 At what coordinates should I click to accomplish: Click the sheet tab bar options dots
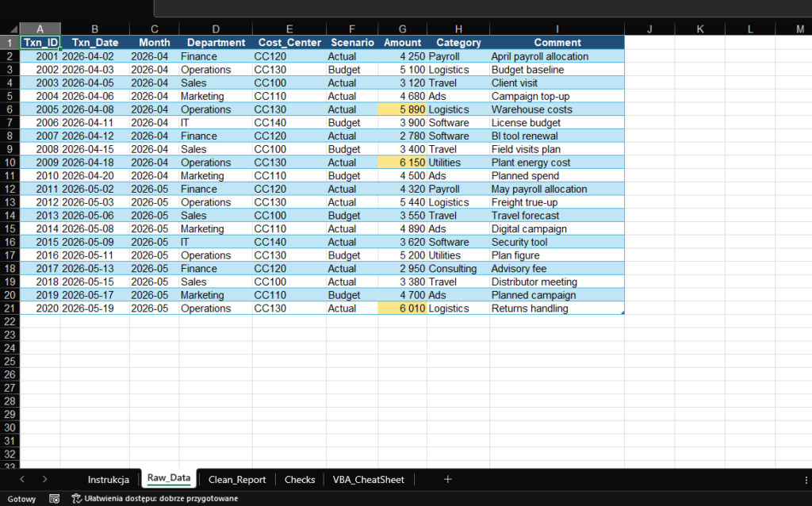806,479
